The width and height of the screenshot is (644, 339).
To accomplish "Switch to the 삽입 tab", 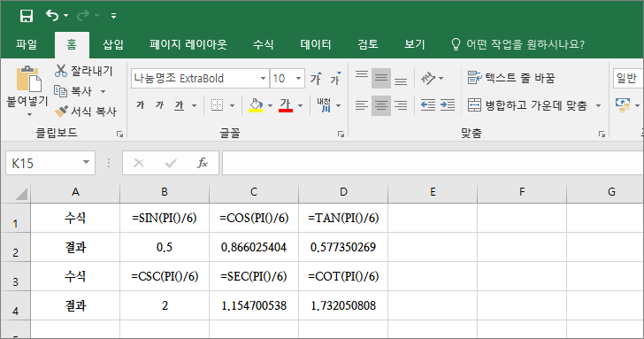I will [113, 44].
